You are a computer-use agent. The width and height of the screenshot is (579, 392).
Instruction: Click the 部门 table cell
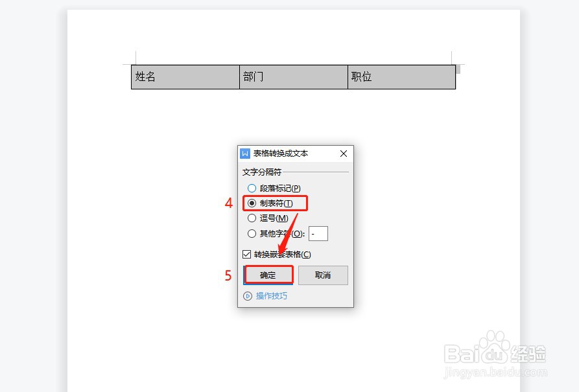point(294,77)
